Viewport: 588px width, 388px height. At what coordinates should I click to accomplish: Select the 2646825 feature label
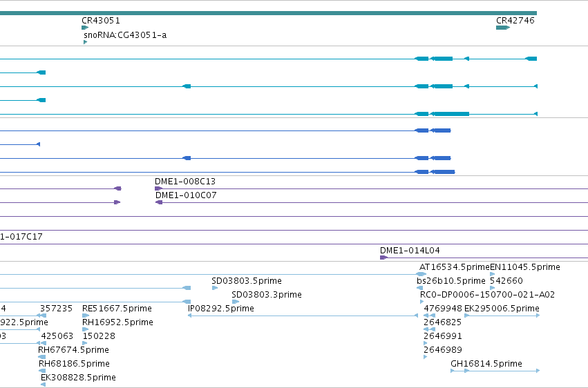click(442, 322)
